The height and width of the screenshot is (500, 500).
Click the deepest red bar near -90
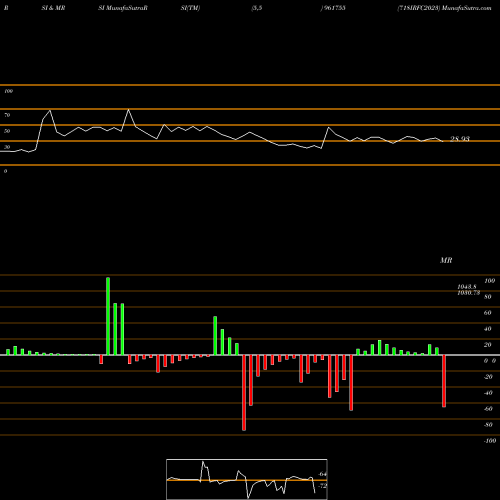click(x=244, y=393)
